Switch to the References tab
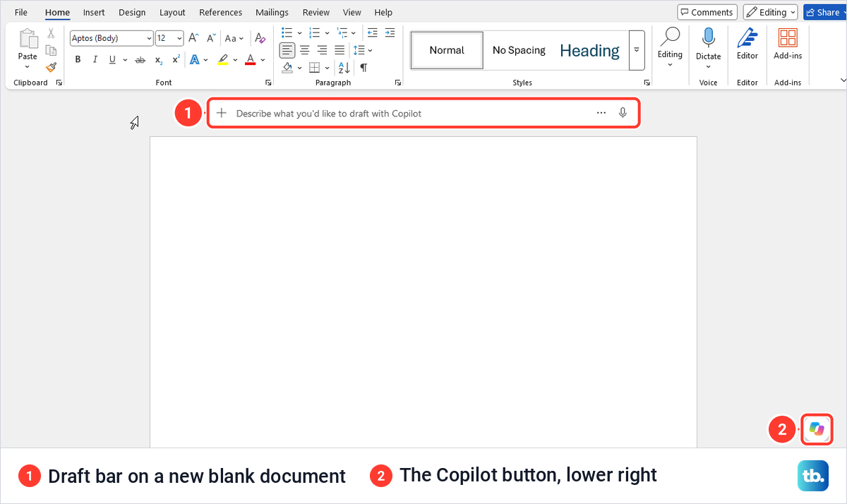 coord(220,12)
